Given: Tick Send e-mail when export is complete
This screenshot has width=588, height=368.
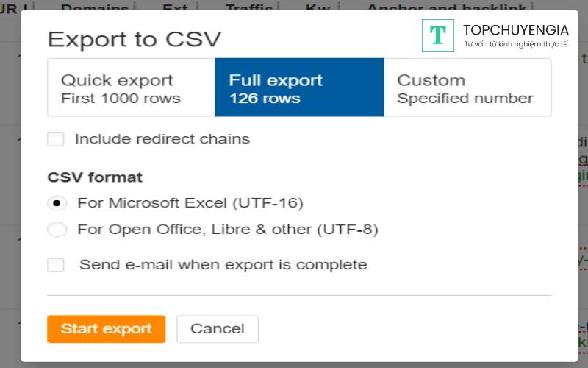Looking at the screenshot, I should click(x=56, y=265).
